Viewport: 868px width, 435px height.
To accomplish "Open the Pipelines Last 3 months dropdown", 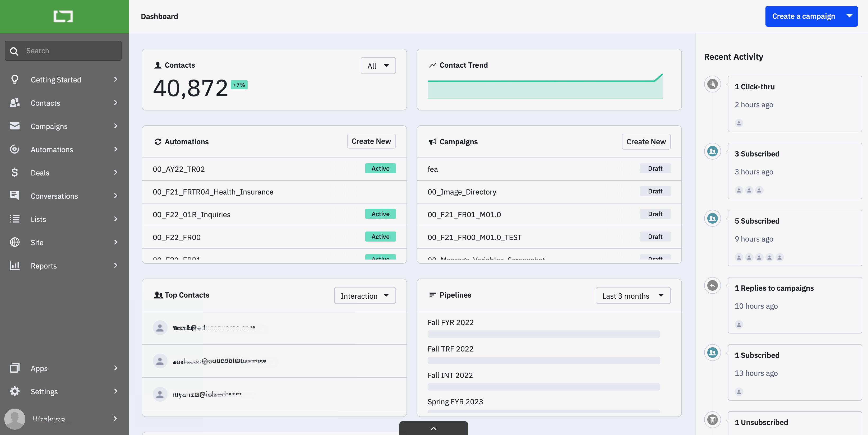I will pos(633,295).
